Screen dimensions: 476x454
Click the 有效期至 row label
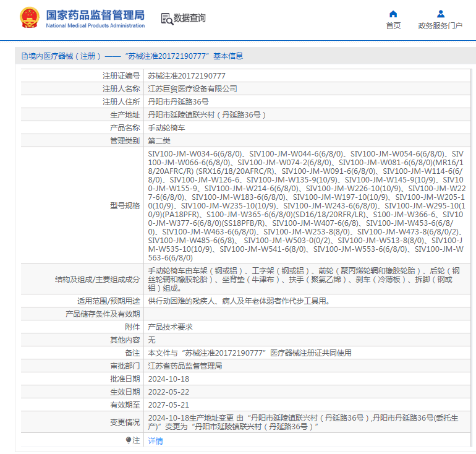125,405
